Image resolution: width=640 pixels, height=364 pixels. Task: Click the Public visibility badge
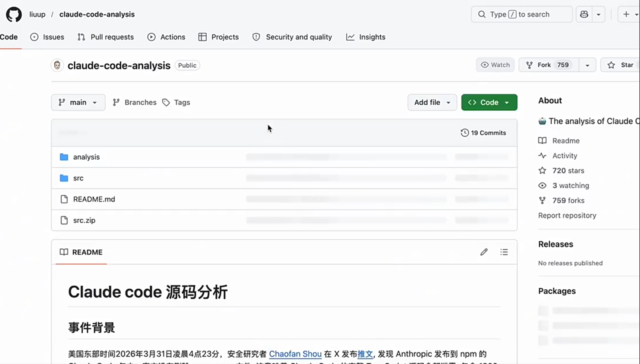click(x=187, y=66)
